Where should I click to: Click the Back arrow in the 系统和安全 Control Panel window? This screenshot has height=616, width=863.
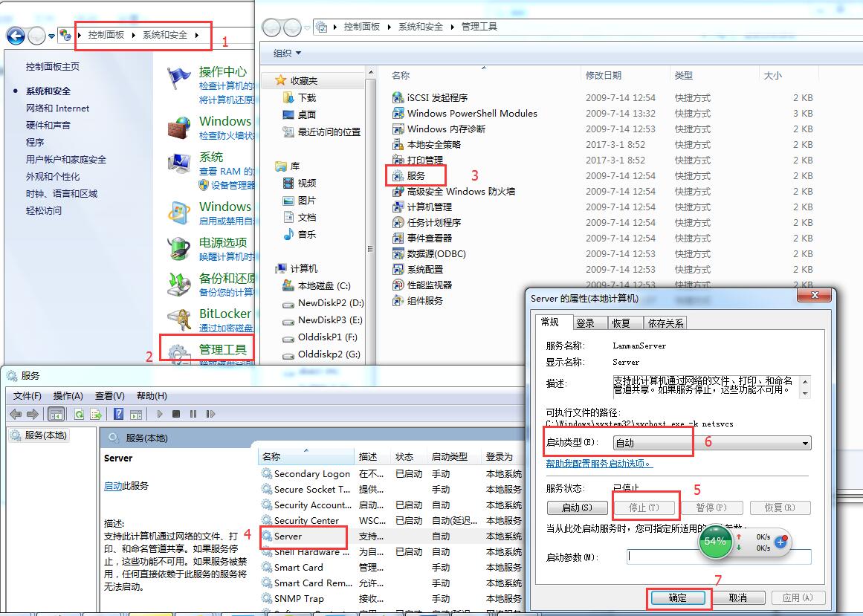click(x=16, y=36)
